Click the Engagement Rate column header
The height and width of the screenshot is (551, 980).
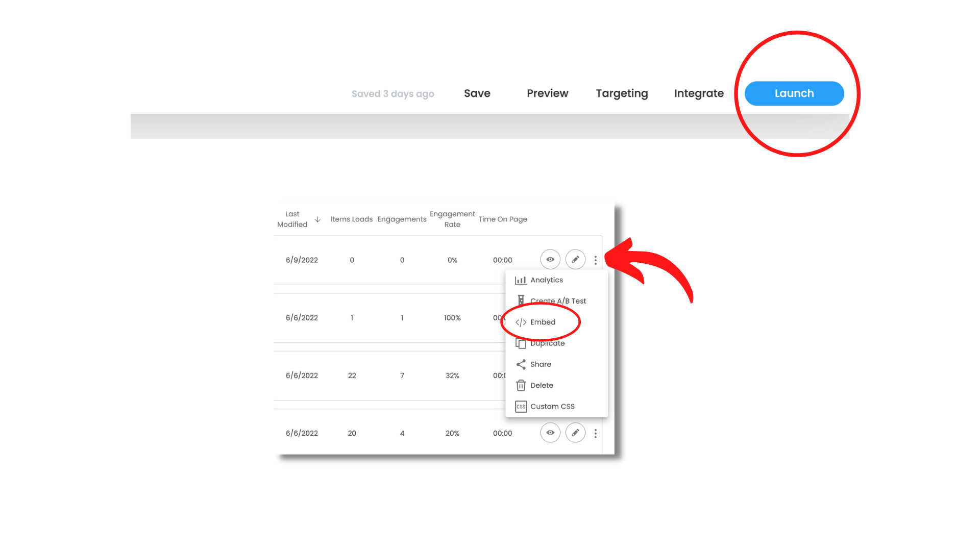click(452, 219)
